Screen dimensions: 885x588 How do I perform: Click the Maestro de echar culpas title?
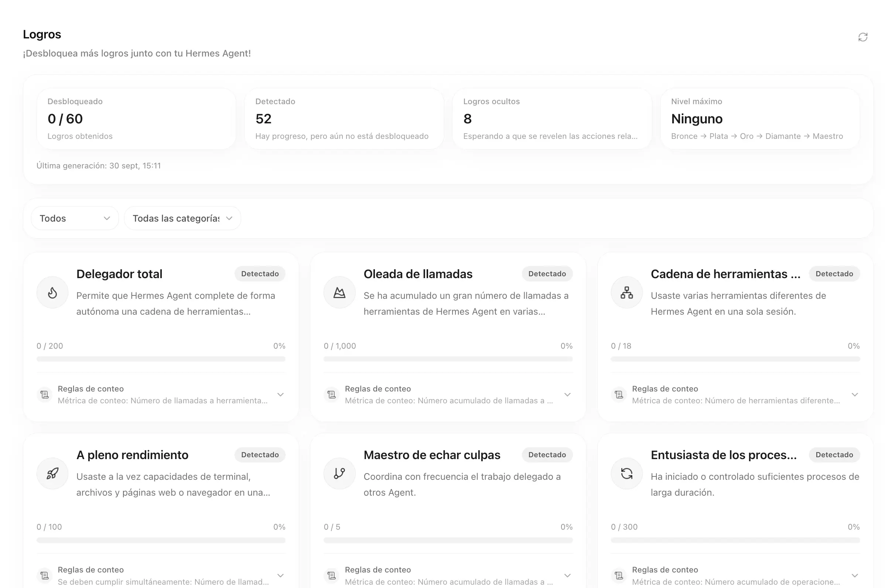click(432, 455)
